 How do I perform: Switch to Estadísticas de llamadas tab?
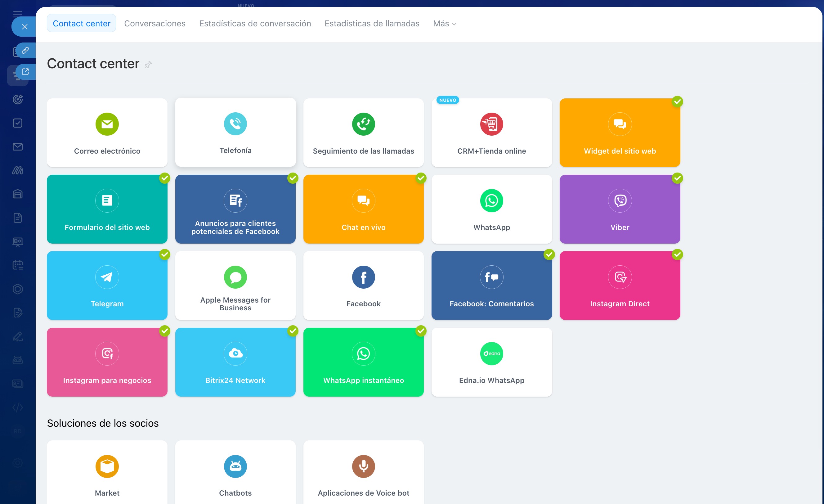[372, 23]
